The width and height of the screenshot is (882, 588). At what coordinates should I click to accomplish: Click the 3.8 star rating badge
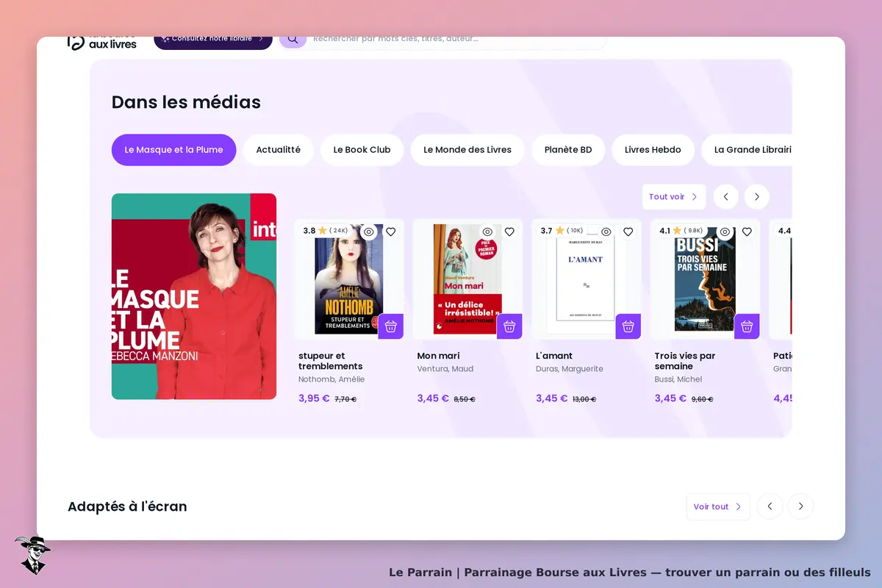pos(326,231)
